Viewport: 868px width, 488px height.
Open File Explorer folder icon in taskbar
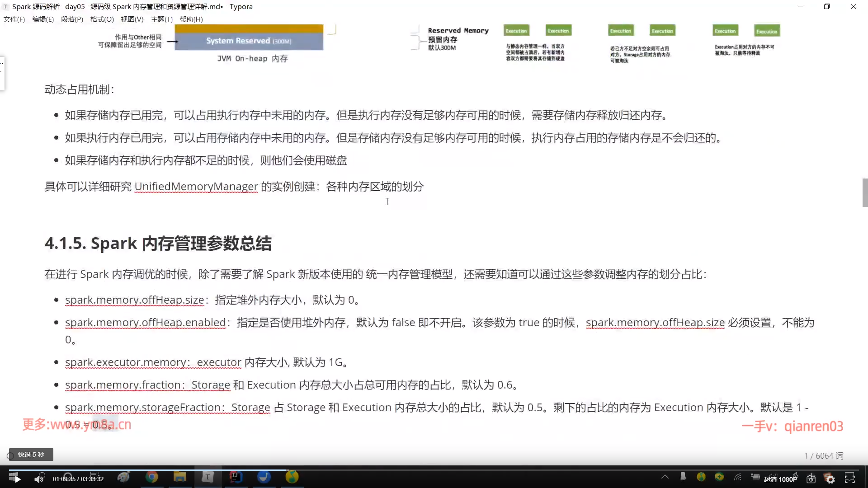[x=180, y=477]
